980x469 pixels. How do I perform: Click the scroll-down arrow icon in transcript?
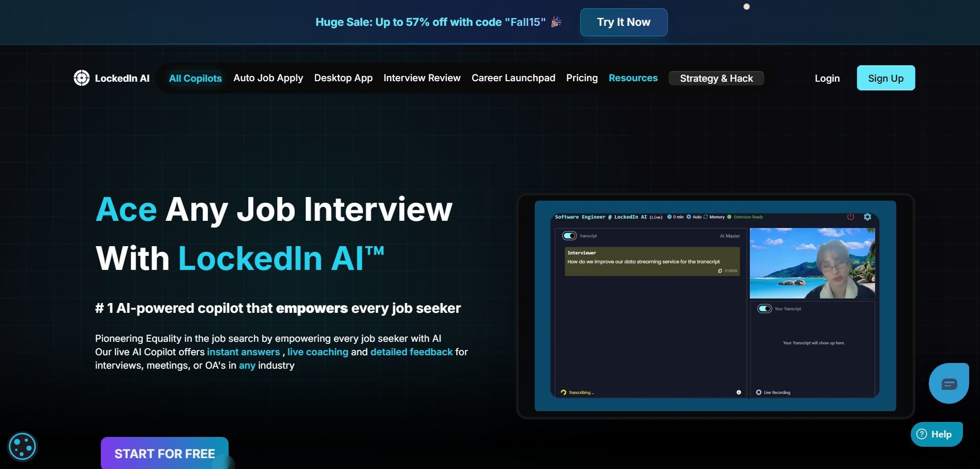click(x=738, y=392)
